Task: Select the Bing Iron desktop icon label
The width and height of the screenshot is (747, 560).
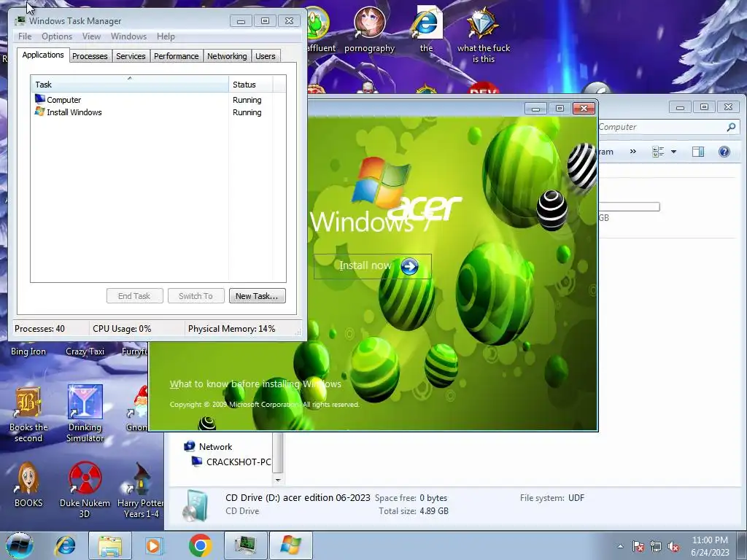Action: [x=28, y=351]
